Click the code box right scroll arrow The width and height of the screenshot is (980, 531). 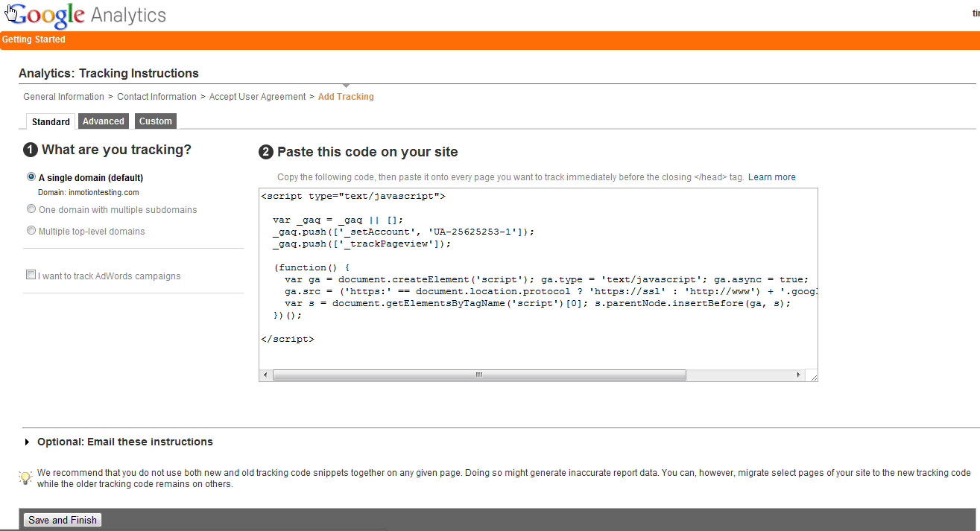point(799,375)
